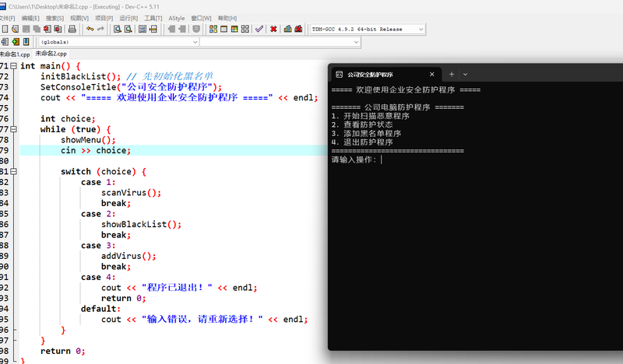
Task: Click the console input after 请输入操作
Action: coord(383,159)
